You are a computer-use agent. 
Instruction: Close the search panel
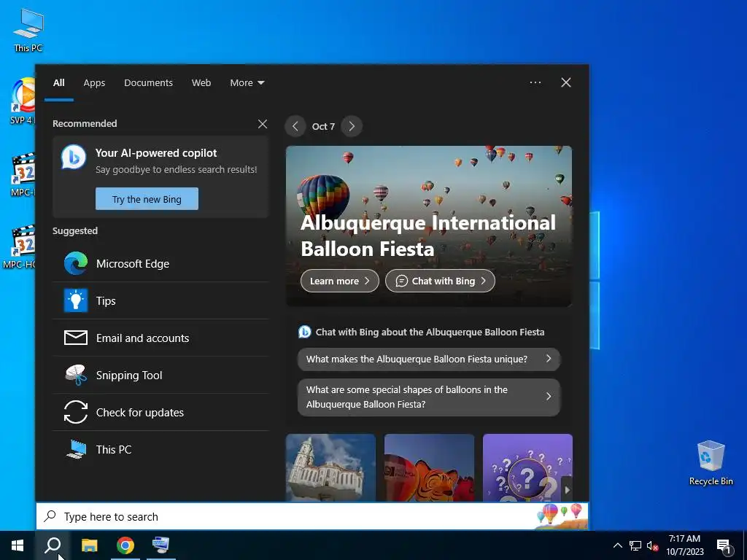(566, 82)
